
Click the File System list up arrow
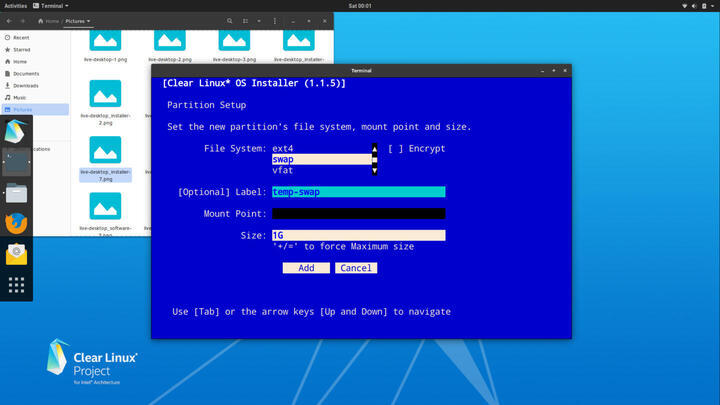375,148
